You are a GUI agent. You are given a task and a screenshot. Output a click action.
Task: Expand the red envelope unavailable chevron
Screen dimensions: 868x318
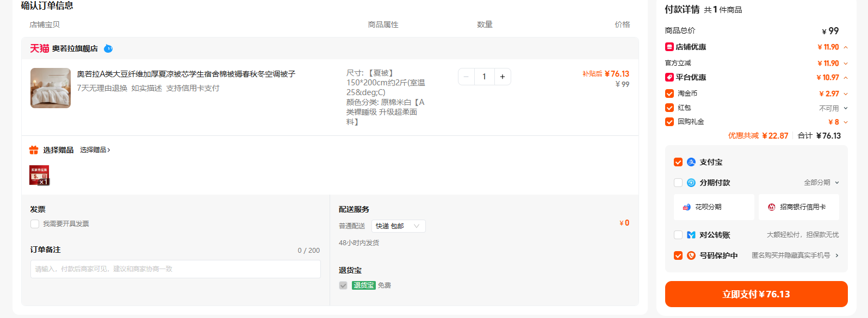pyautogui.click(x=846, y=108)
